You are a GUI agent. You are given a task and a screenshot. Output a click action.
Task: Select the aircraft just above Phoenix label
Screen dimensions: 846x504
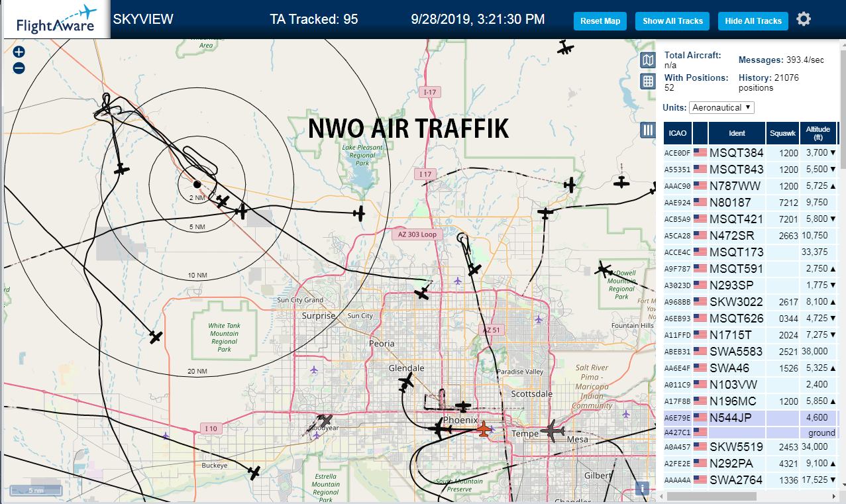tap(464, 406)
